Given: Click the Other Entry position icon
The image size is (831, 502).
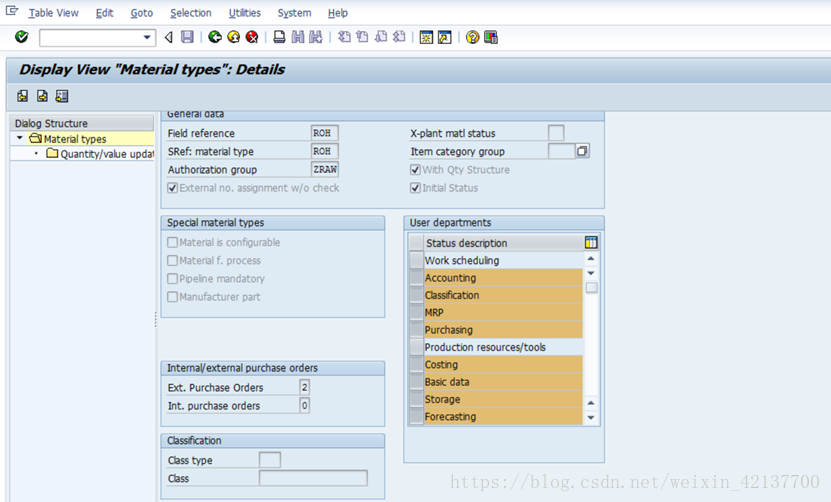Looking at the screenshot, I should point(62,96).
